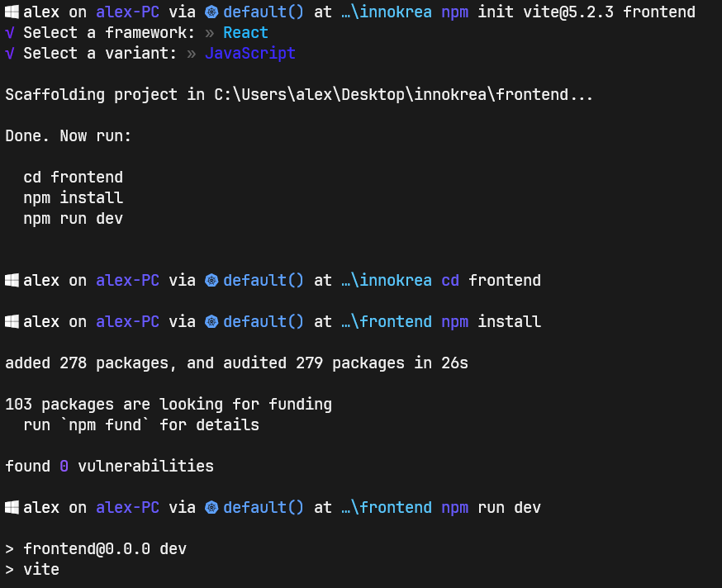Click the checkmark beside Select a framework
The height and width of the screenshot is (588, 722).
click(10, 33)
